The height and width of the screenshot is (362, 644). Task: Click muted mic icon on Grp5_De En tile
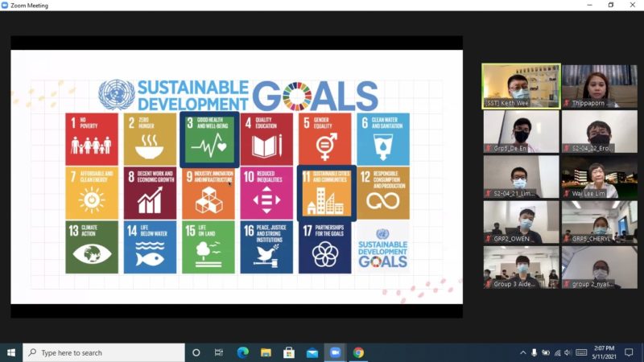pos(489,148)
